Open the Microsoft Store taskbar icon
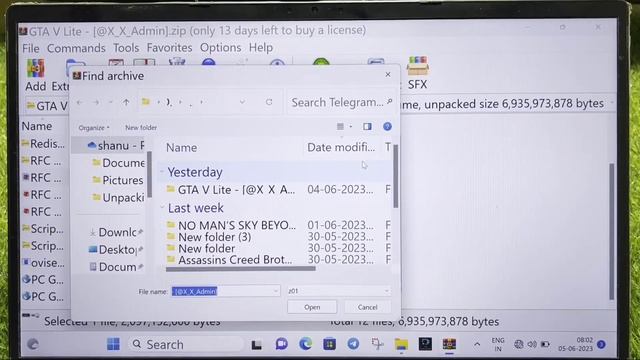 pos(329,344)
